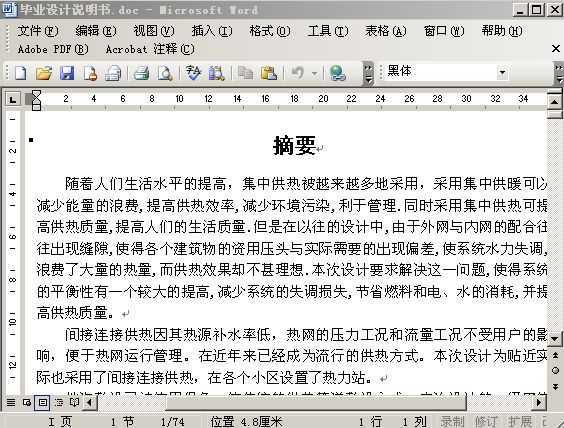Click the Copy toolbar icon
Screen dimensions: 564x428
[x=246, y=73]
